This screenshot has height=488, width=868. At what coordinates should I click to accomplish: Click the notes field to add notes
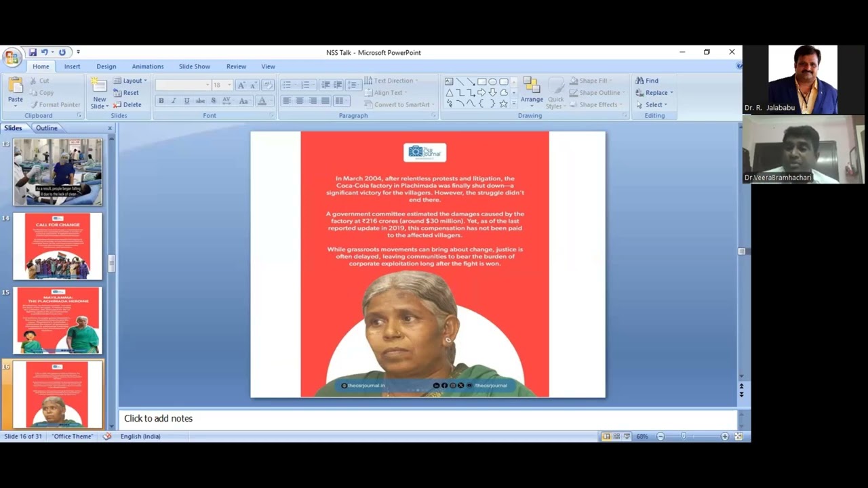pos(427,419)
